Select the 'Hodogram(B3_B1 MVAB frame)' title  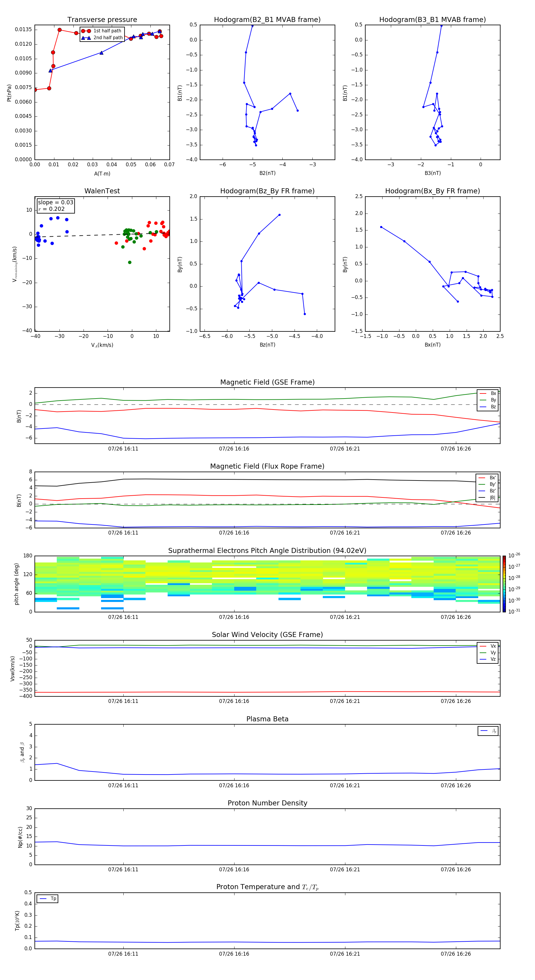[432, 20]
